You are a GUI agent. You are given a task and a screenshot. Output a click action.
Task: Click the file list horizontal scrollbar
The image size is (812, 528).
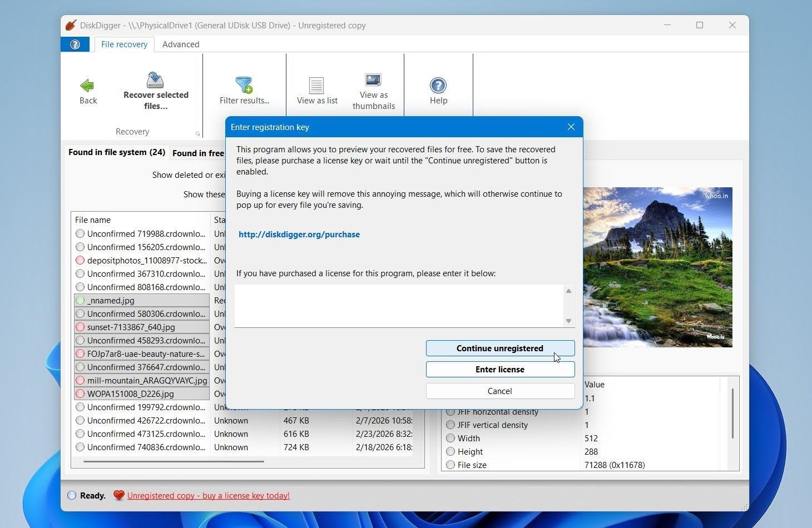click(x=174, y=461)
